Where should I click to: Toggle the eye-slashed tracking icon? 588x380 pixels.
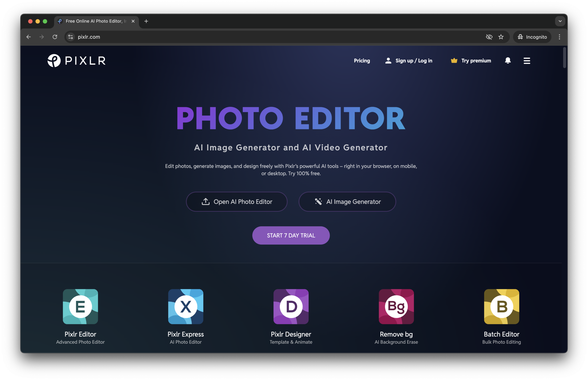(x=489, y=37)
